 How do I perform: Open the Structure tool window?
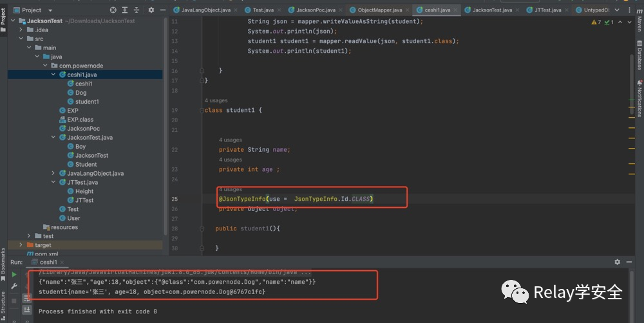[3, 306]
